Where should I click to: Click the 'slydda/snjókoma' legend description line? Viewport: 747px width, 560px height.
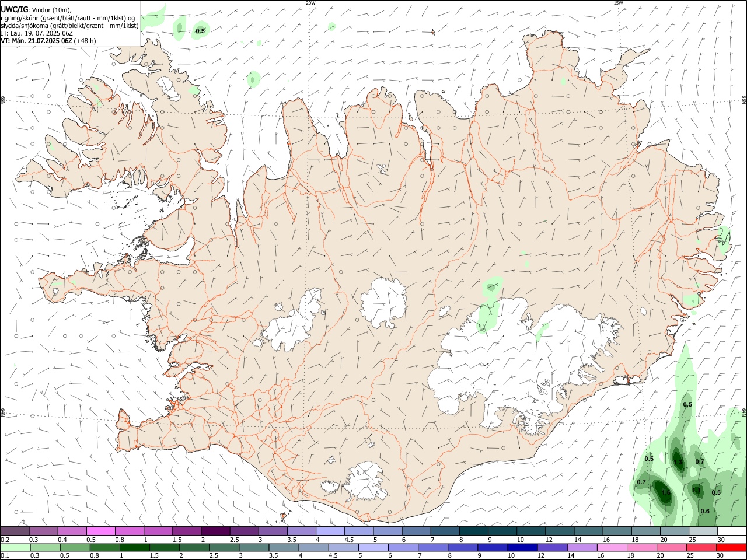click(x=69, y=26)
